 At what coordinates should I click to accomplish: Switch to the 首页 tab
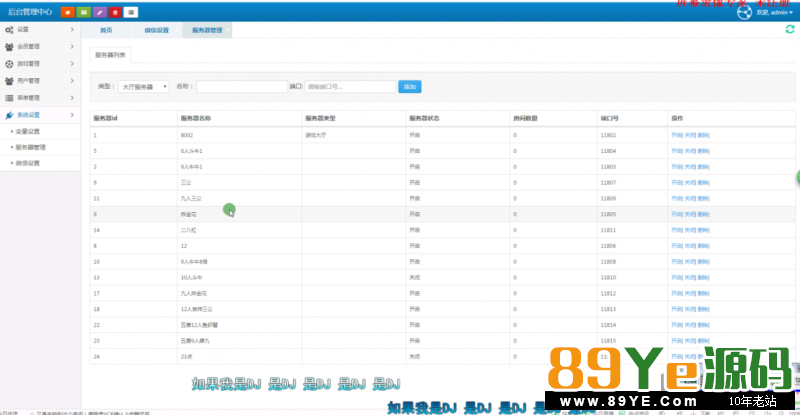[106, 31]
